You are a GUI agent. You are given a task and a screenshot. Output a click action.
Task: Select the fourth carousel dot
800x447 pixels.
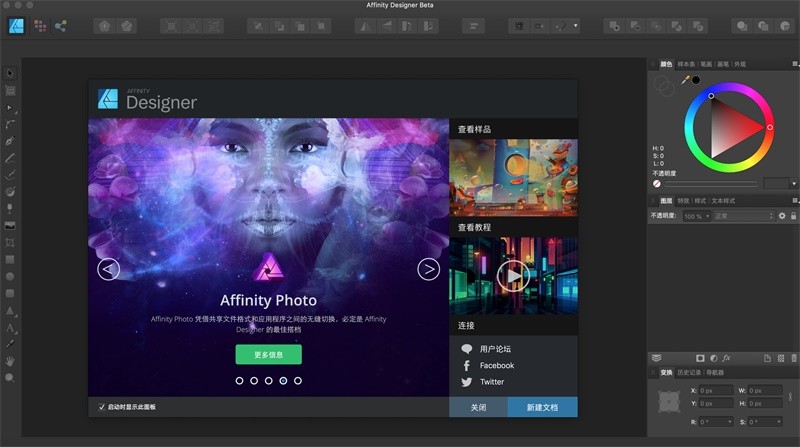283,381
